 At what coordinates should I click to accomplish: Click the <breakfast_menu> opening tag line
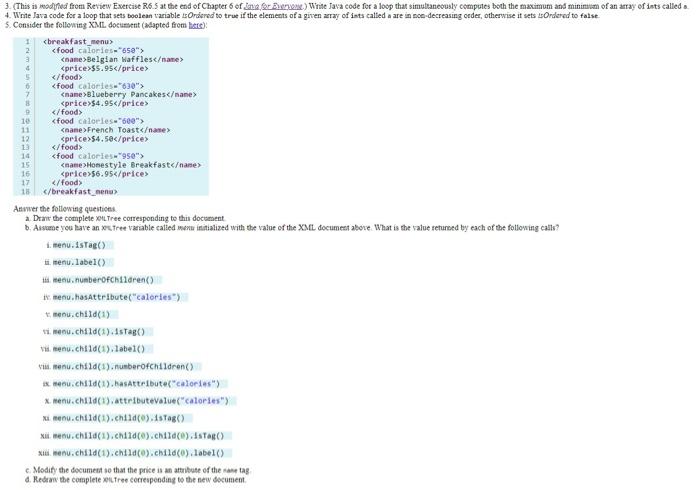pyautogui.click(x=78, y=42)
